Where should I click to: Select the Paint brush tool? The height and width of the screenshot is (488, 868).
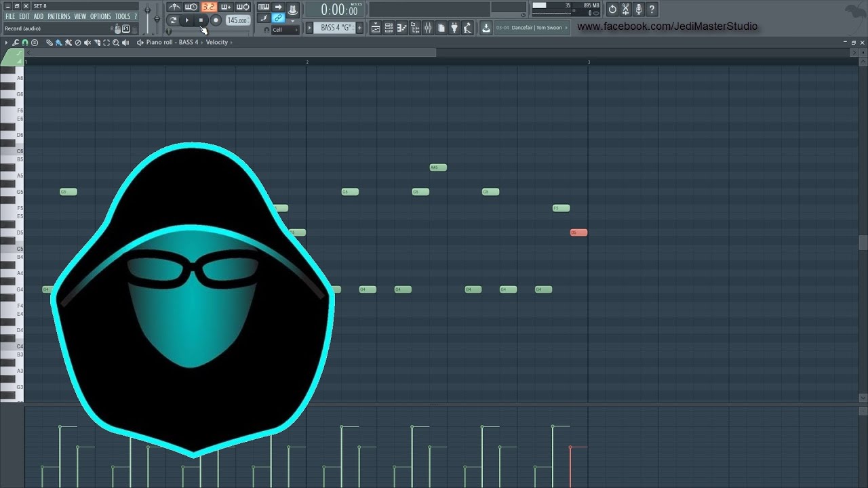58,42
